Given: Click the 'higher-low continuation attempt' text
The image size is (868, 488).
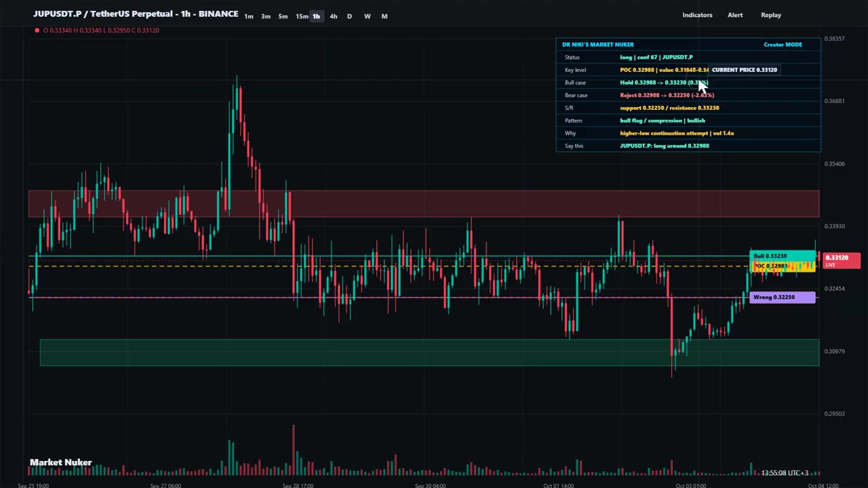Looking at the screenshot, I should click(677, 133).
